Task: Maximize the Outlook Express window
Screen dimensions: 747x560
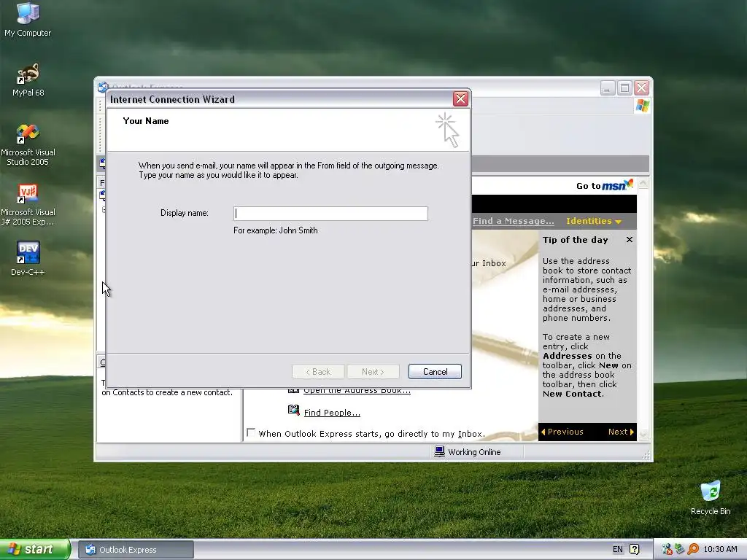Action: coord(624,88)
